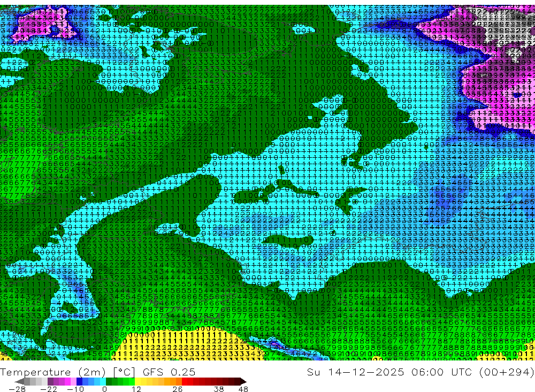Select the cyan swatch next to the 0 mark
Screen dimensions: 535x392
pos(103,381)
